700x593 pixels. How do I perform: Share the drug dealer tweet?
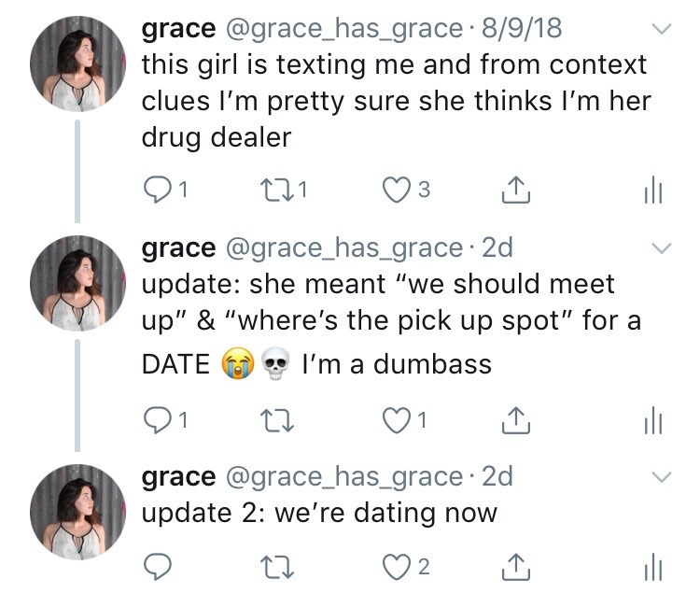514,191
